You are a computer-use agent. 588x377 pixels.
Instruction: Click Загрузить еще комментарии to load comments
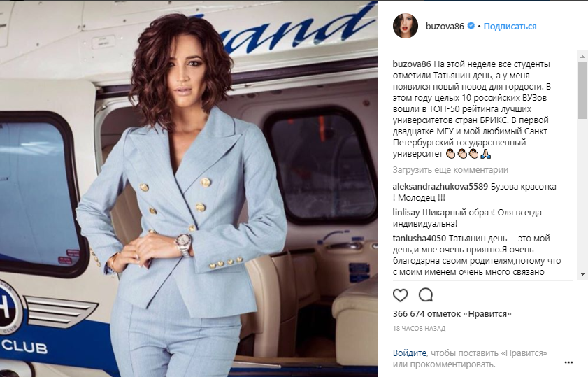pyautogui.click(x=450, y=170)
